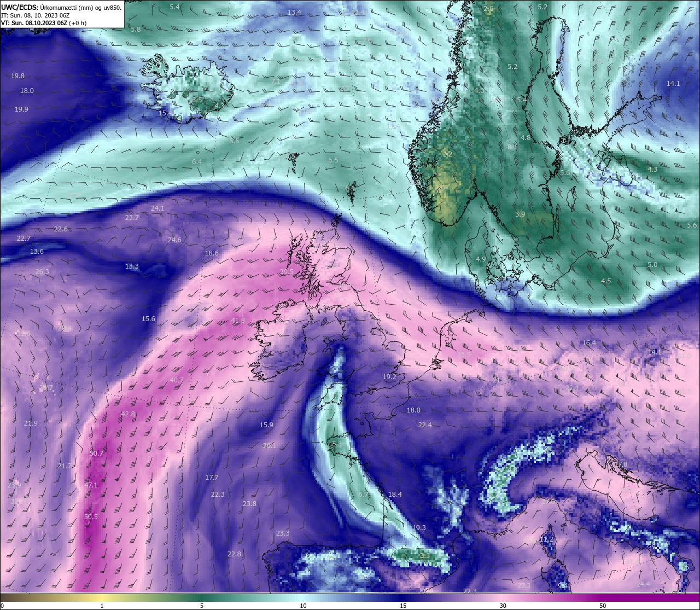This screenshot has height=610, width=700.
Task: Click the color bar tick label '1'
Action: coord(102,606)
